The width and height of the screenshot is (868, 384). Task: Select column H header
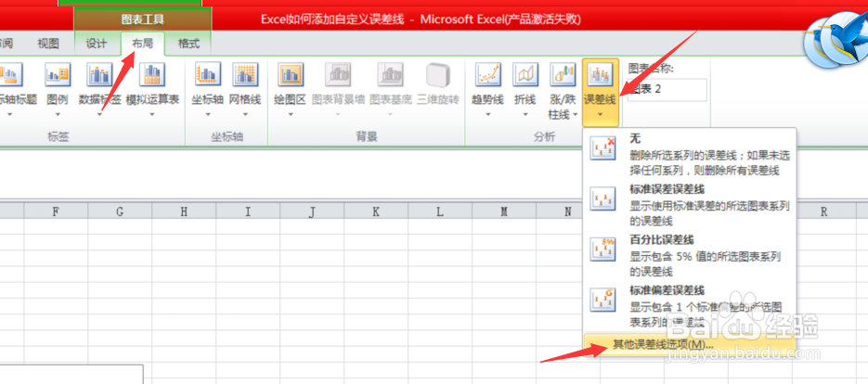[x=184, y=211]
